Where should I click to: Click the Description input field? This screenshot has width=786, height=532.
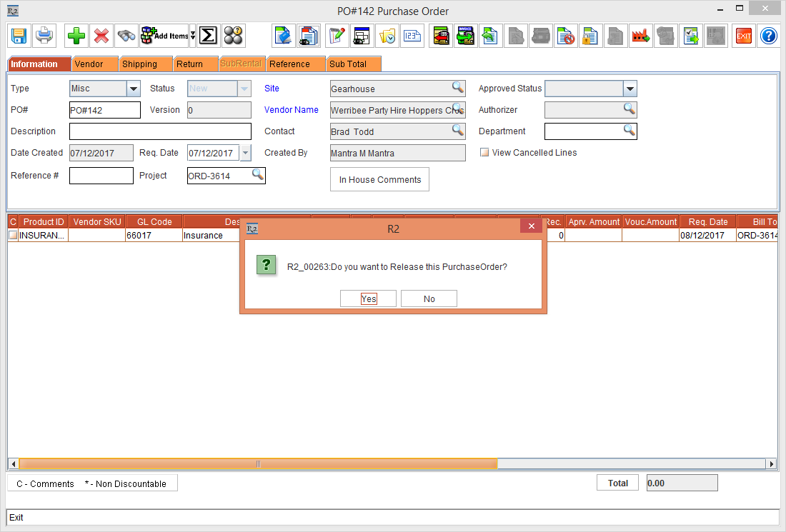click(160, 131)
